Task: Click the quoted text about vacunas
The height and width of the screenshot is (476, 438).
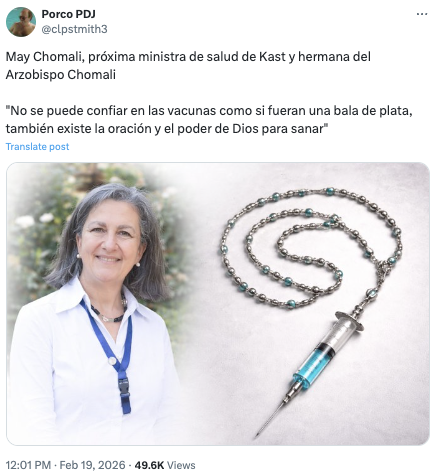Action: click(x=209, y=119)
